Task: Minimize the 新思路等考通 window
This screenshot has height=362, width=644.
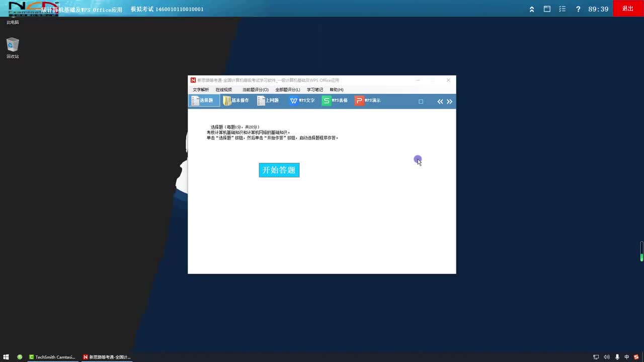Action: [x=418, y=80]
